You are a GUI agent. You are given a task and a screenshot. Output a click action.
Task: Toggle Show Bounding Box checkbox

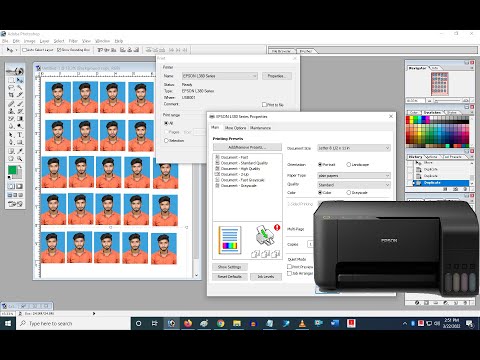[x=59, y=50]
